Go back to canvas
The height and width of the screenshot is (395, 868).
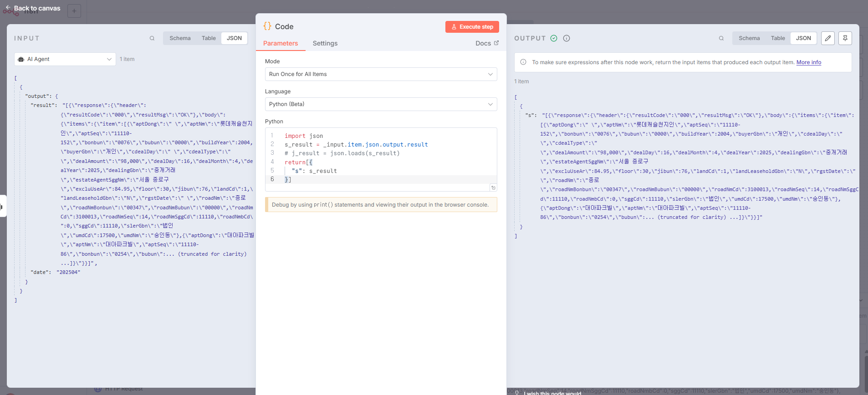pyautogui.click(x=32, y=8)
